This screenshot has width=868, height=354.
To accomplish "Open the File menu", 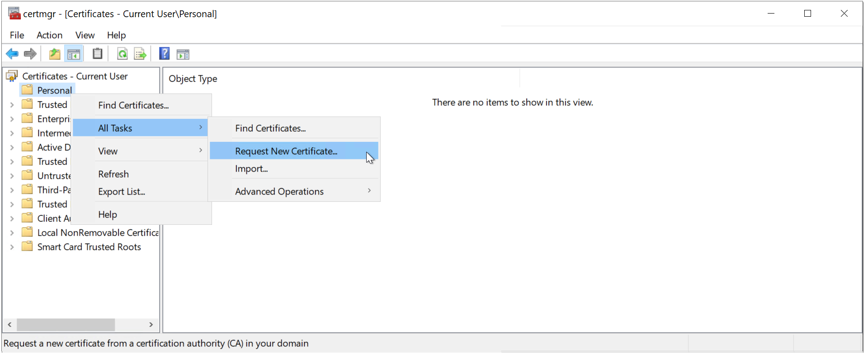I will click(x=17, y=35).
